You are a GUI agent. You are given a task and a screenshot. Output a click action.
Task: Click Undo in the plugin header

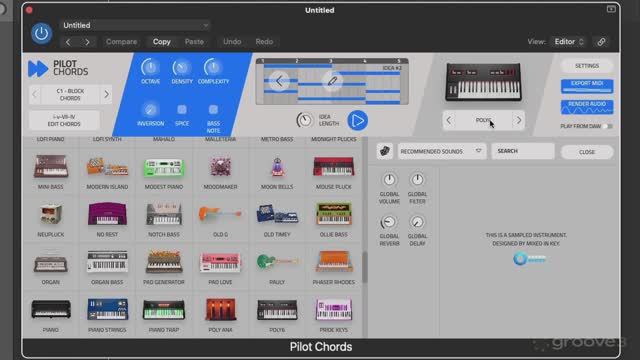(x=232, y=42)
